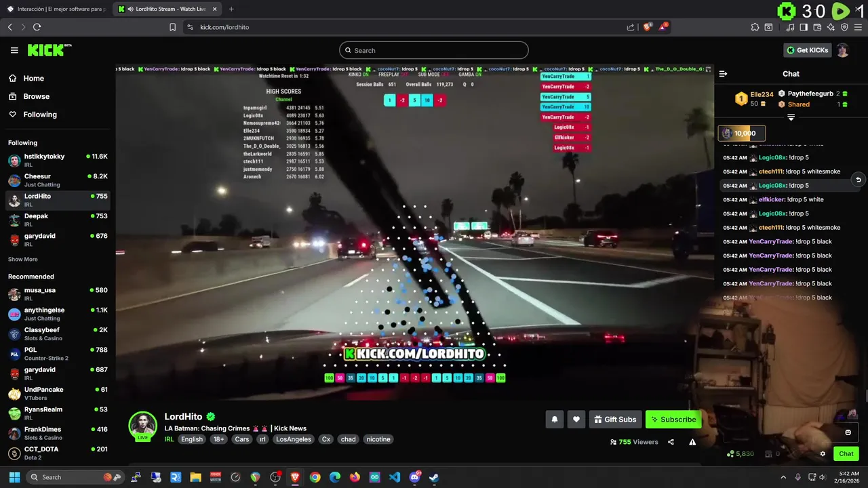This screenshot has height=488, width=868.
Task: Send message with Chat button
Action: pos(846,454)
